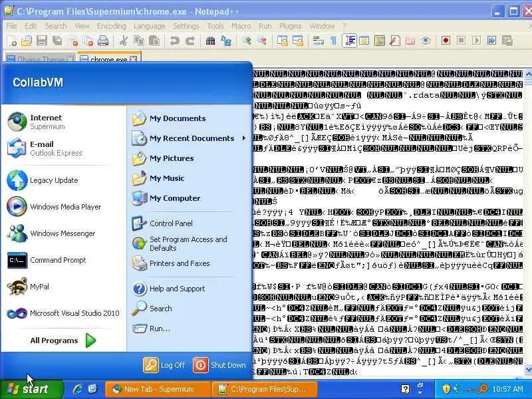Click the Replace toolbar icon
Image resolution: width=532 pixels, height=399 pixels.
[226, 41]
